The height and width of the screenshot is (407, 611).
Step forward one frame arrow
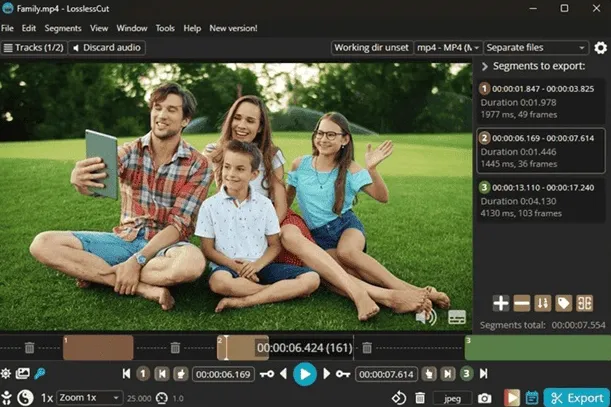(327, 374)
